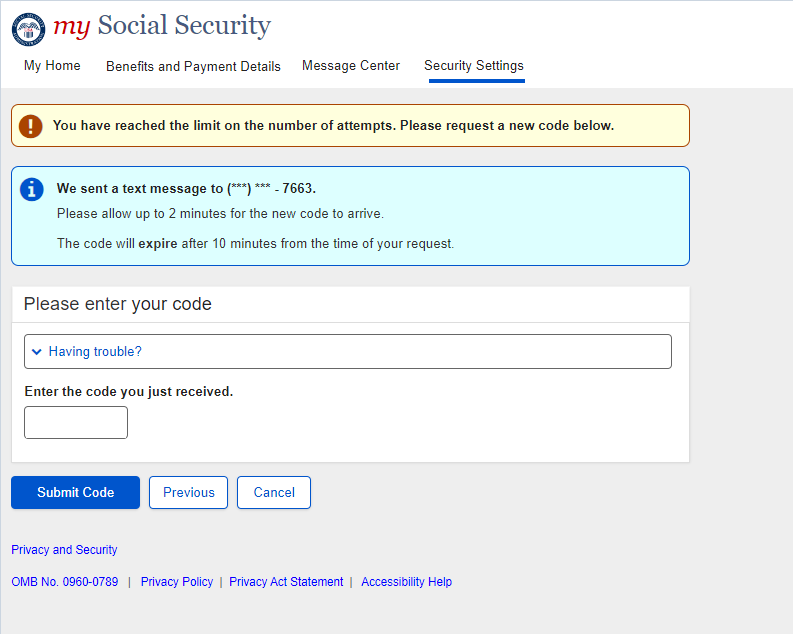Click the 'Enter the code you just received' label
Viewport: 793px width, 634px height.
tap(128, 392)
